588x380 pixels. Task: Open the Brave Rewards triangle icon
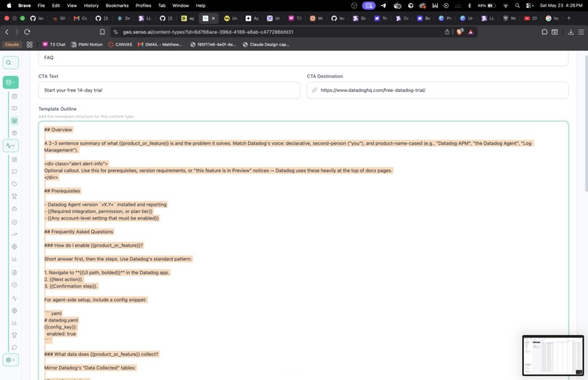click(x=471, y=32)
